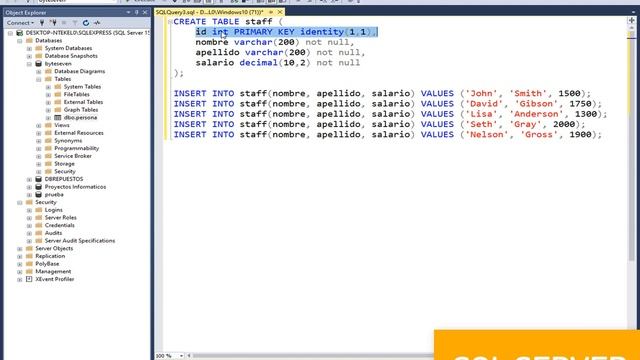Expand the Programmability node

(39, 149)
